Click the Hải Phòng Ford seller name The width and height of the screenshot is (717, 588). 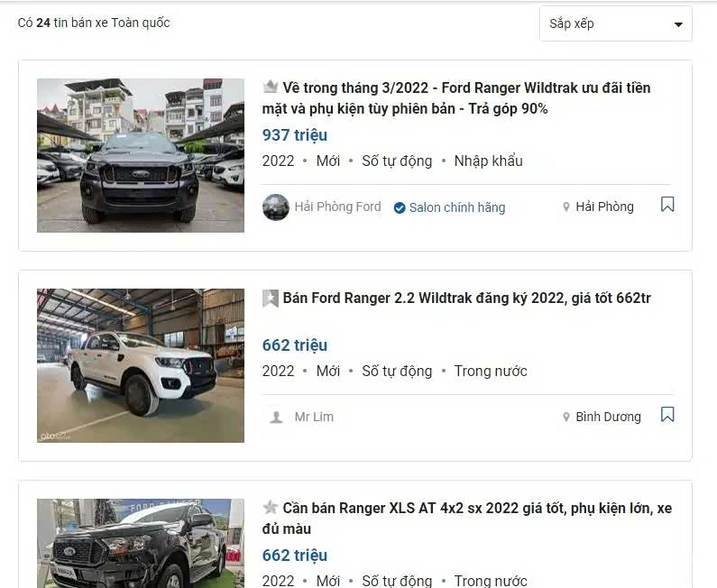(337, 207)
